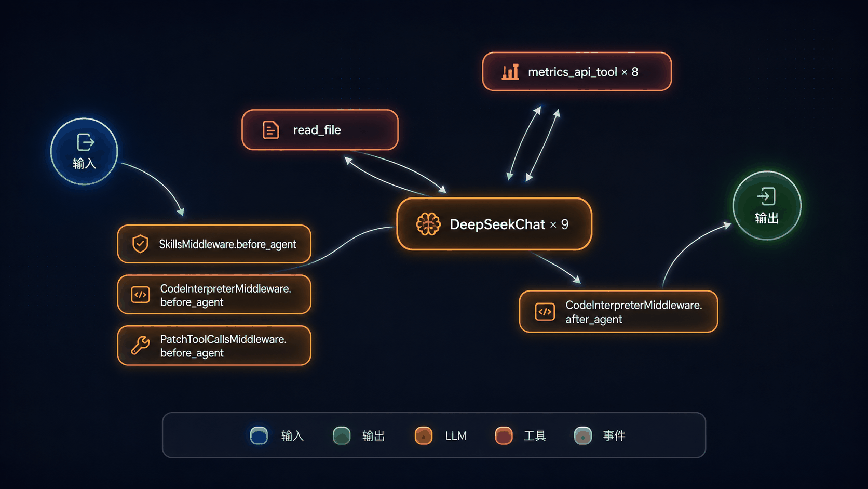Viewport: 868px width, 489px height.
Task: Click the document icon on read_file
Action: (x=270, y=130)
